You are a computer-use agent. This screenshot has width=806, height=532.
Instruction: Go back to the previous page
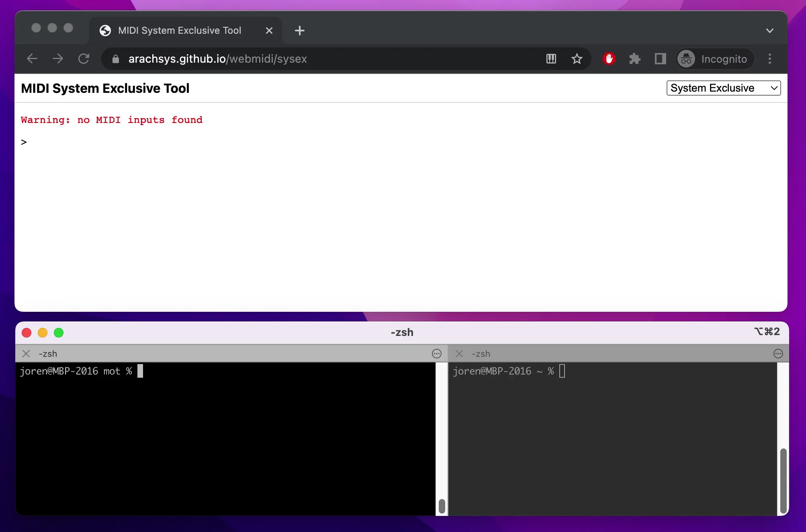32,59
